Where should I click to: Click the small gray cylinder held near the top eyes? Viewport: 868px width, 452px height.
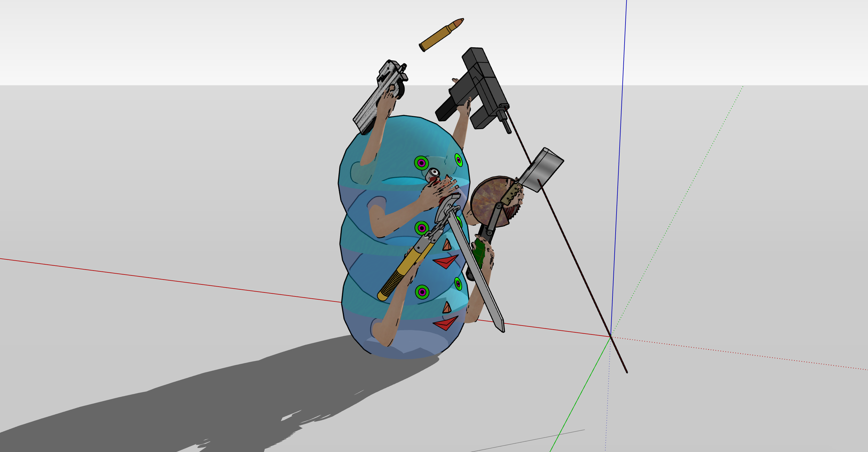[434, 173]
